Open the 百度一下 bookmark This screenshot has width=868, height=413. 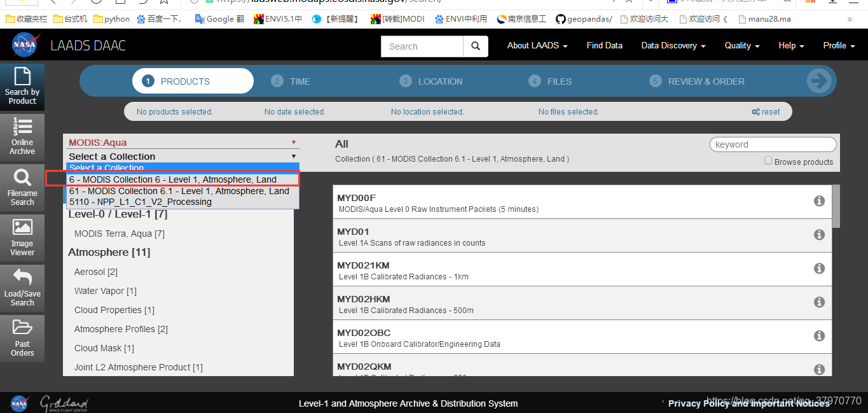[160, 19]
